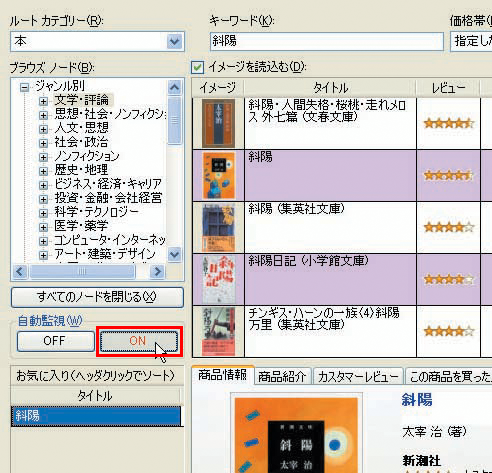Click the first result's brown book cover thumbnail

(219, 123)
